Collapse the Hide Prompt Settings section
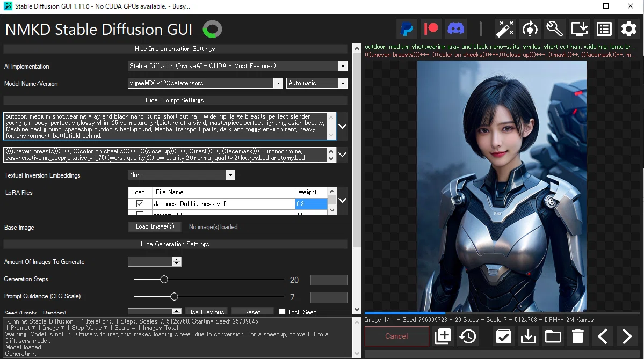This screenshot has width=644, height=359. click(x=175, y=100)
